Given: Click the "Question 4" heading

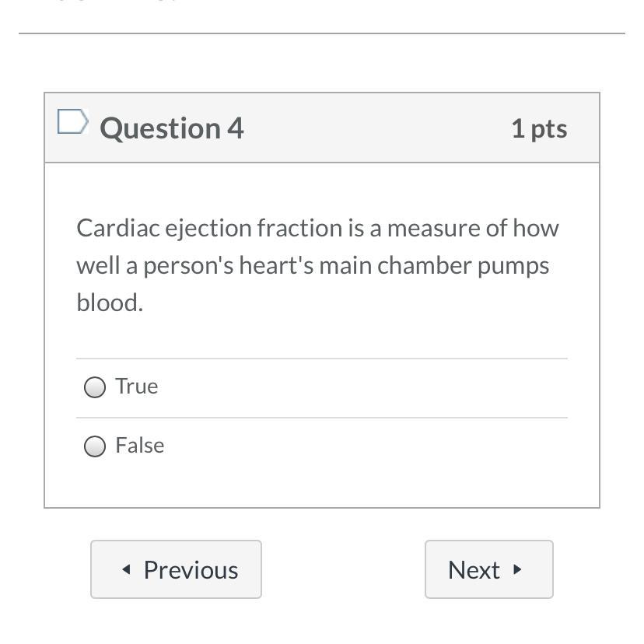Looking at the screenshot, I should 172,128.
